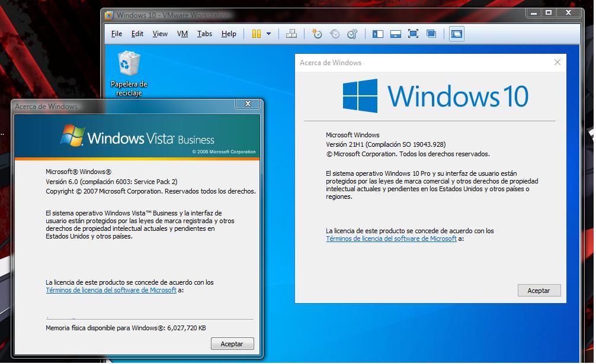Toggle the thumbnail bar view icon
Image resolution: width=596 pixels, height=364 pixels.
(396, 34)
